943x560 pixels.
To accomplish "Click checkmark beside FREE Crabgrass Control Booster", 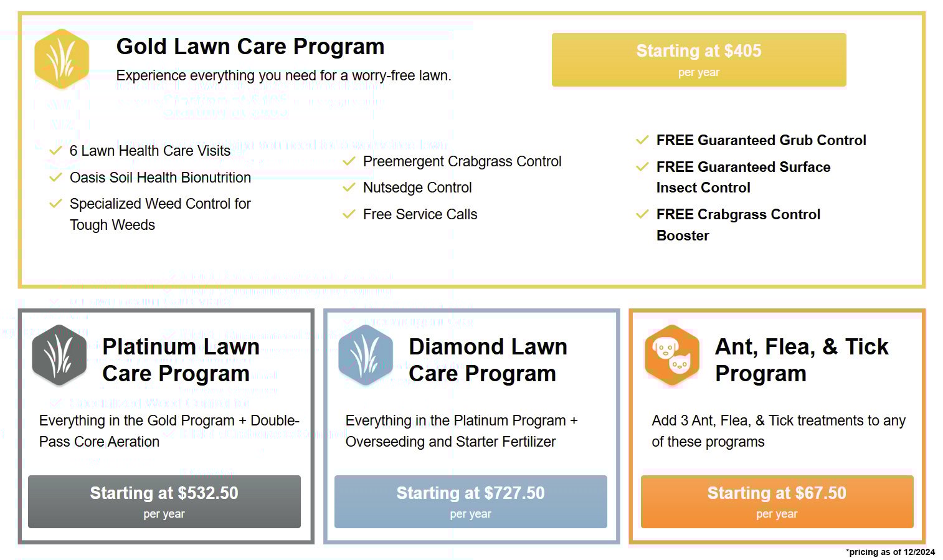I will [642, 214].
